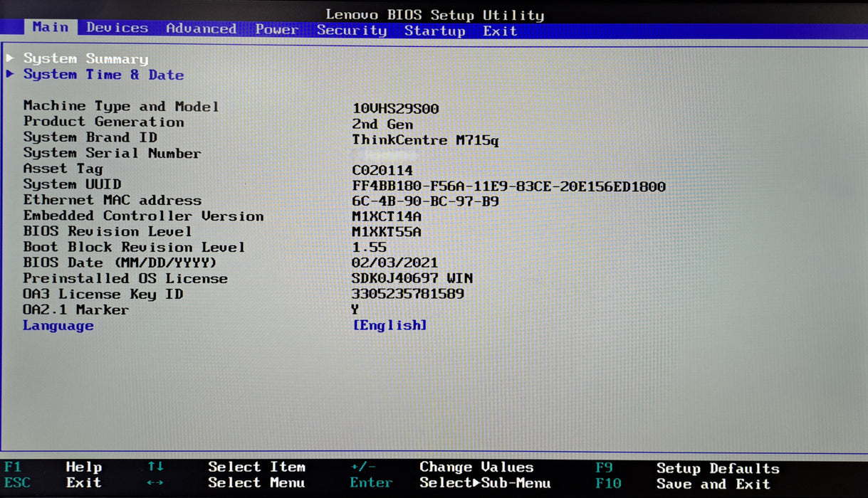This screenshot has width=868, height=498.
Task: Open System Summary sub-menu
Action: click(85, 59)
